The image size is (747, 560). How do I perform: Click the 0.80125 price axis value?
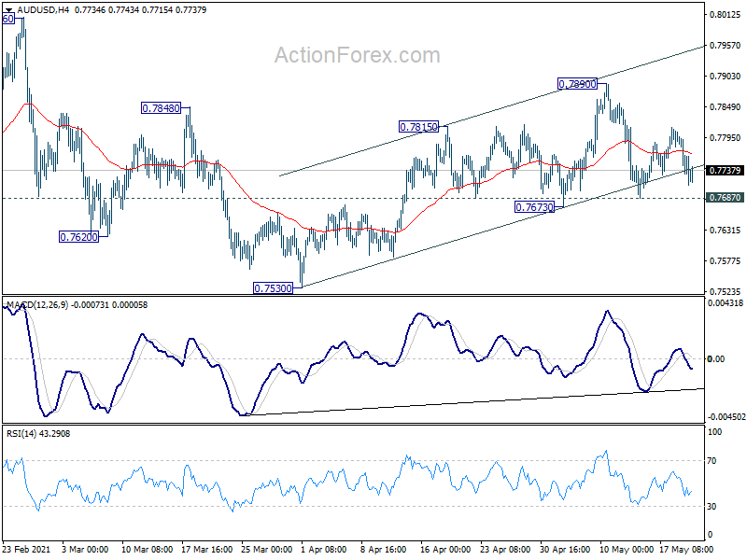(726, 15)
